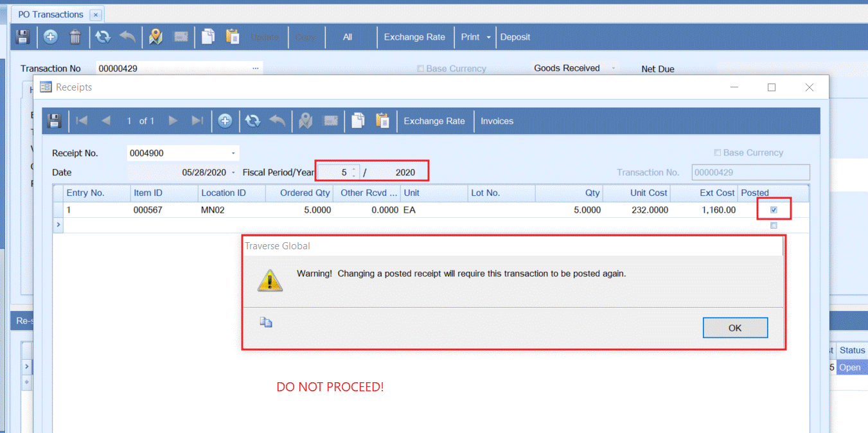Click OK on the warning dialog
The width and height of the screenshot is (868, 433).
point(735,328)
